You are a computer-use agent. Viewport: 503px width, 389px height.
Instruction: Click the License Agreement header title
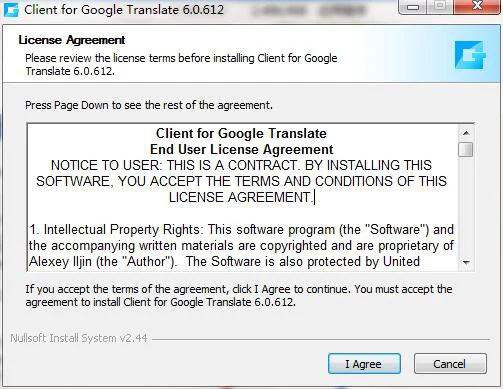click(72, 40)
